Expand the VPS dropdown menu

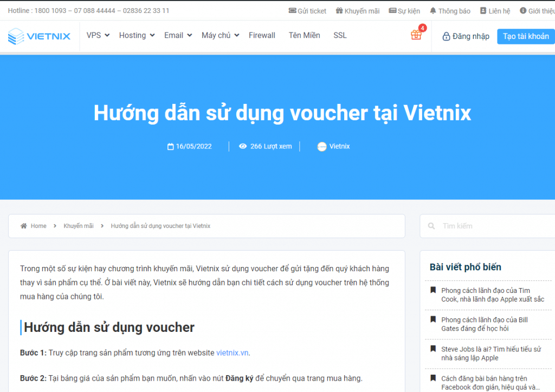pos(98,35)
